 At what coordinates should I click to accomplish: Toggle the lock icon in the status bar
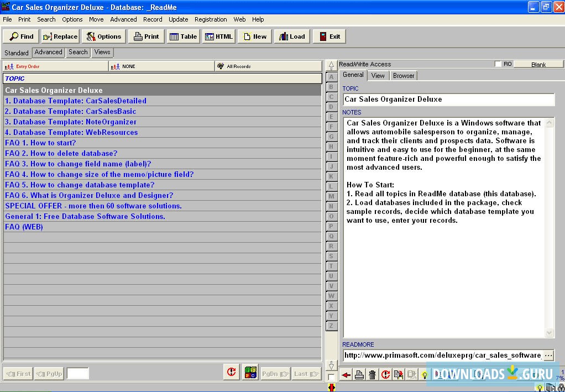point(561,387)
